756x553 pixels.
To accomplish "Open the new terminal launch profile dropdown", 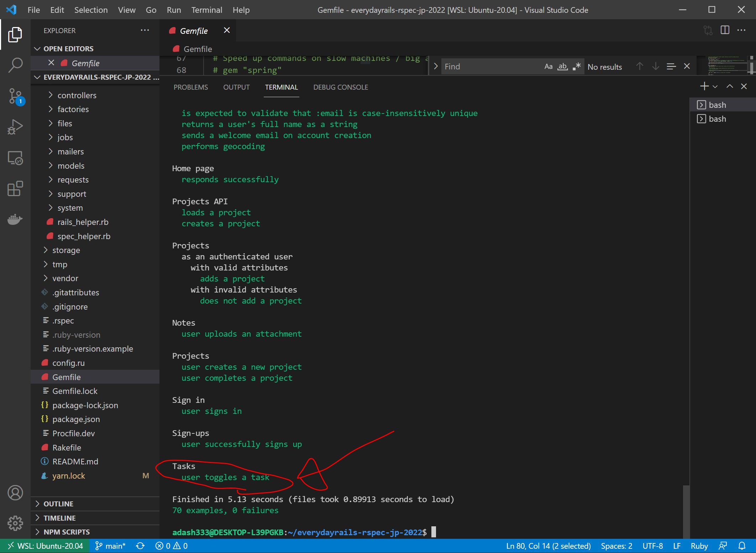I will (x=715, y=86).
